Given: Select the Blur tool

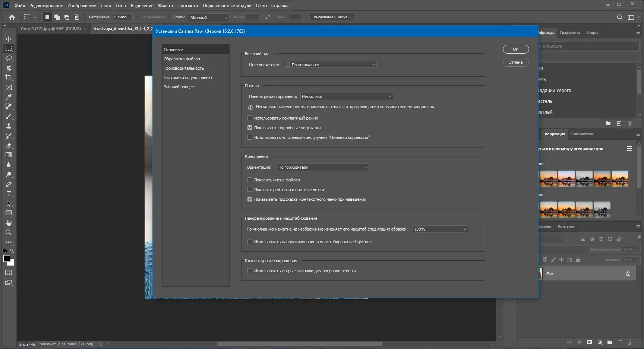Looking at the screenshot, I should point(9,165).
